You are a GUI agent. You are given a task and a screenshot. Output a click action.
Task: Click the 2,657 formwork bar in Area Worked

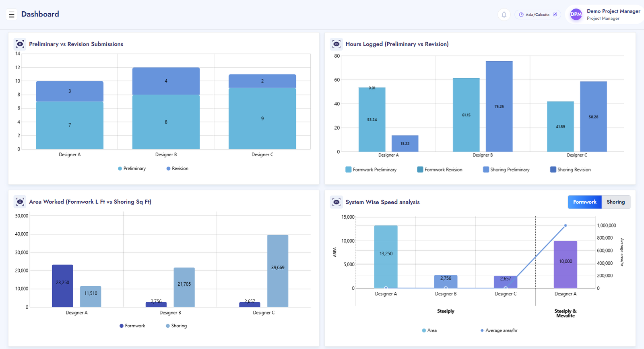point(250,305)
